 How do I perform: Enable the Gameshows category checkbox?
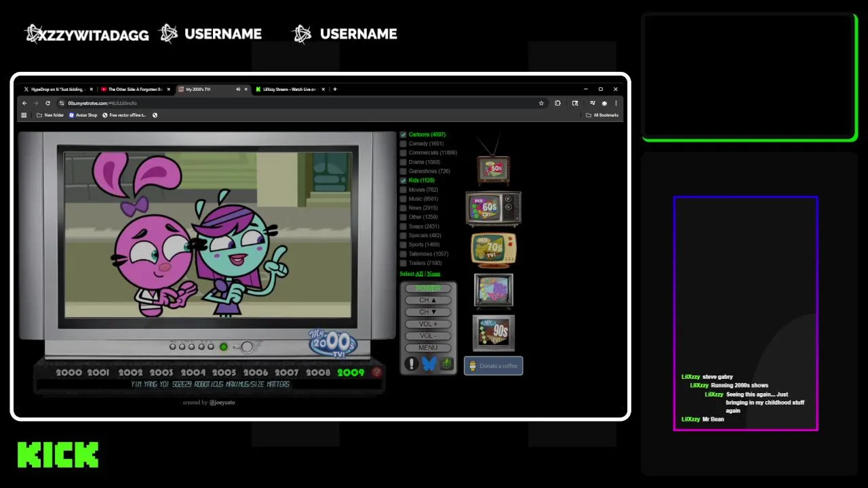pyautogui.click(x=403, y=171)
